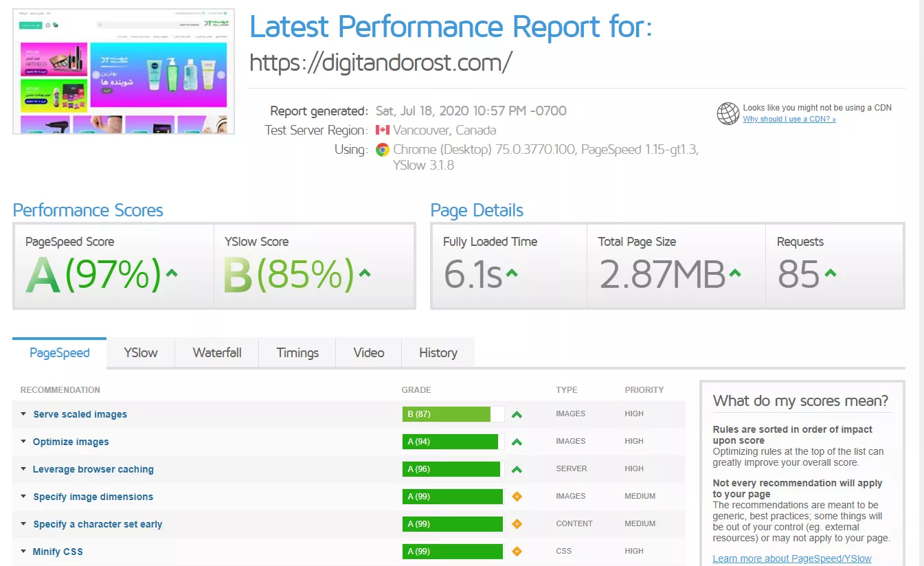Click green arrow in Serve scaled images row
Image resolution: width=924 pixels, height=566 pixels.
coord(517,414)
